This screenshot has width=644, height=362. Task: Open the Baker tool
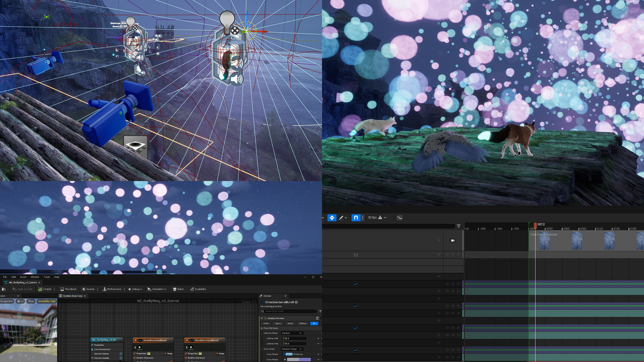[x=178, y=289]
